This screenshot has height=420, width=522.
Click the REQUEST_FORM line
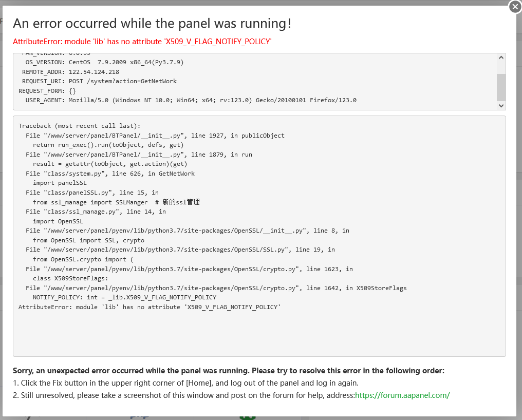point(47,91)
